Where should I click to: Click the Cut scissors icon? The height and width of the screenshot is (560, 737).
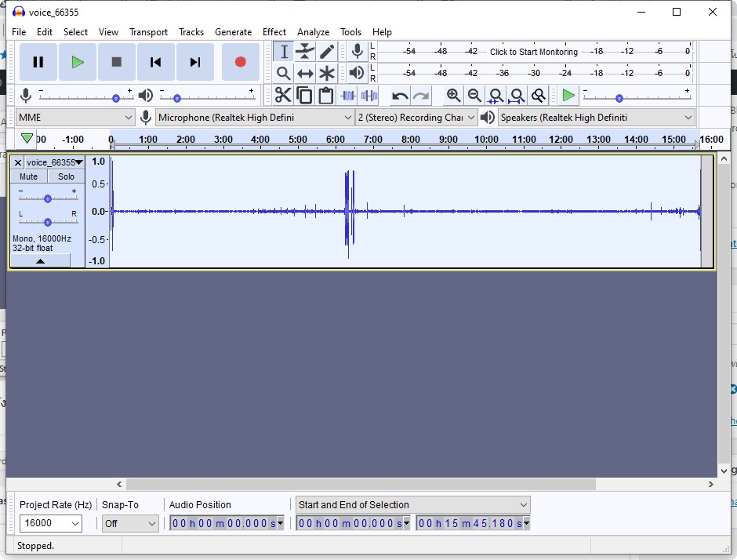[283, 96]
